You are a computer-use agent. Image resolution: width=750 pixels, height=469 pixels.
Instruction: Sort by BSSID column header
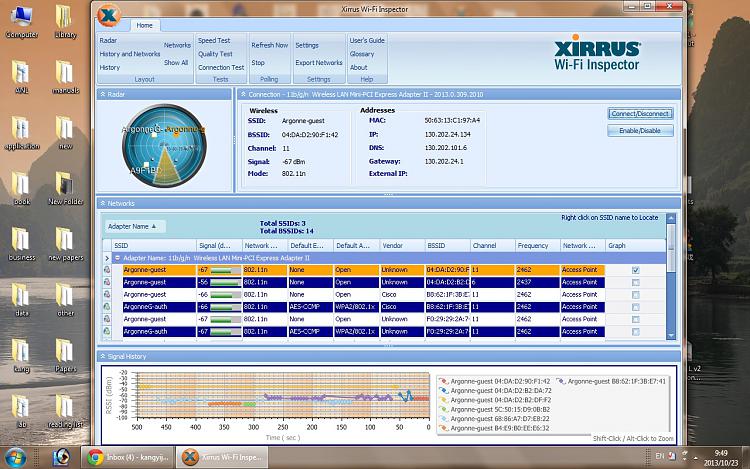[447, 245]
